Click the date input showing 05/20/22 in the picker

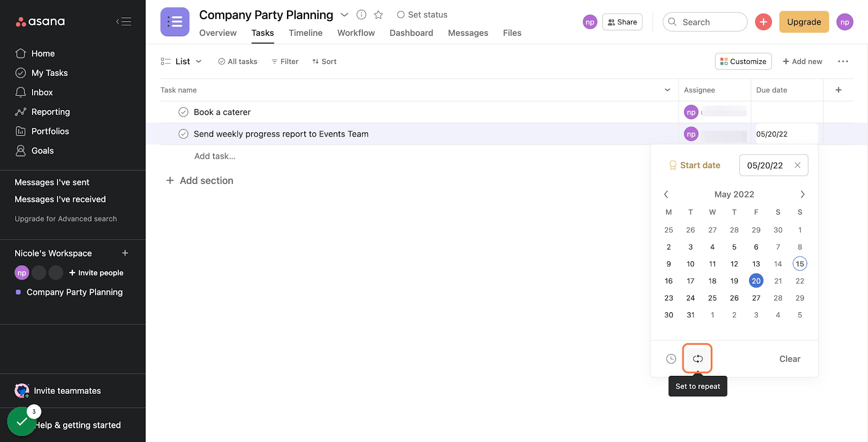pos(774,165)
